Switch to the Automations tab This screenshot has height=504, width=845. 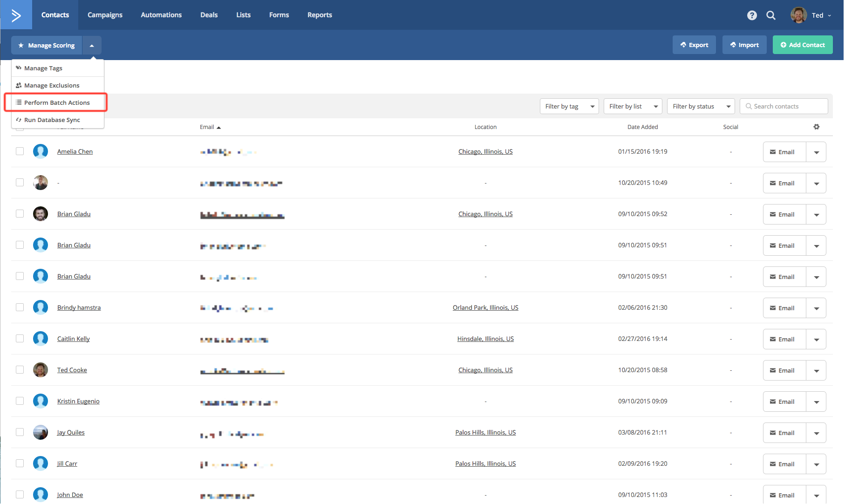pos(161,15)
